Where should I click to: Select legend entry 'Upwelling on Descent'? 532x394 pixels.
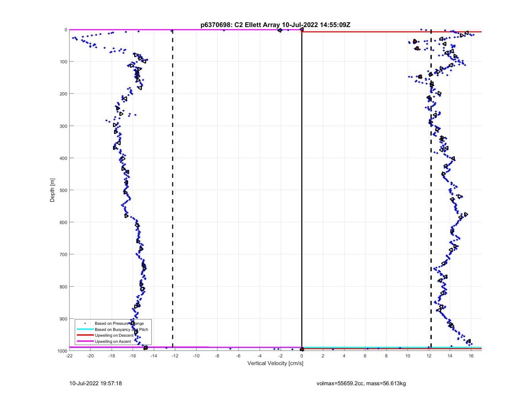[115, 335]
